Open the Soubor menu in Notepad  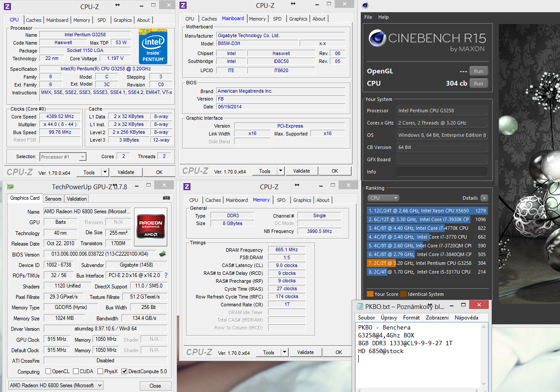point(366,318)
